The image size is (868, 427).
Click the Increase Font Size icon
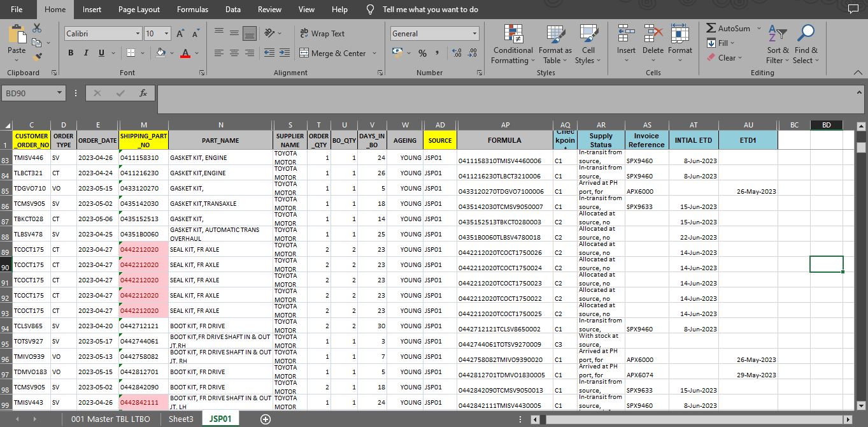tap(180, 34)
